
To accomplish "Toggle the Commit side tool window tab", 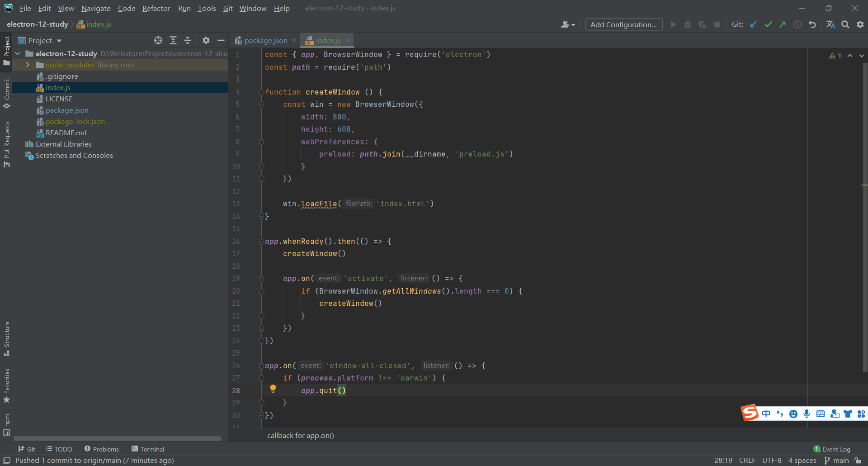I will pos(7,93).
